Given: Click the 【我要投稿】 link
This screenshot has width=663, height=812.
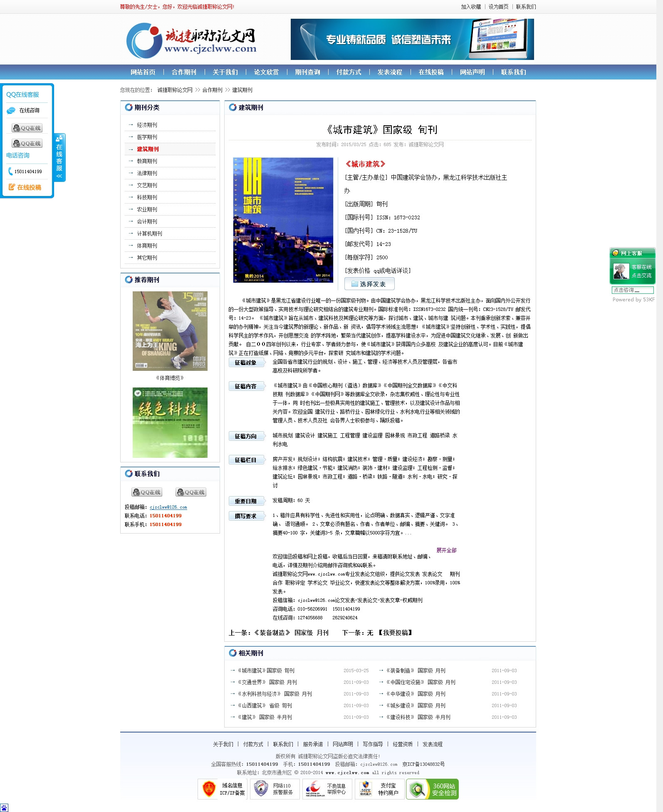Looking at the screenshot, I should pyautogui.click(x=395, y=633).
